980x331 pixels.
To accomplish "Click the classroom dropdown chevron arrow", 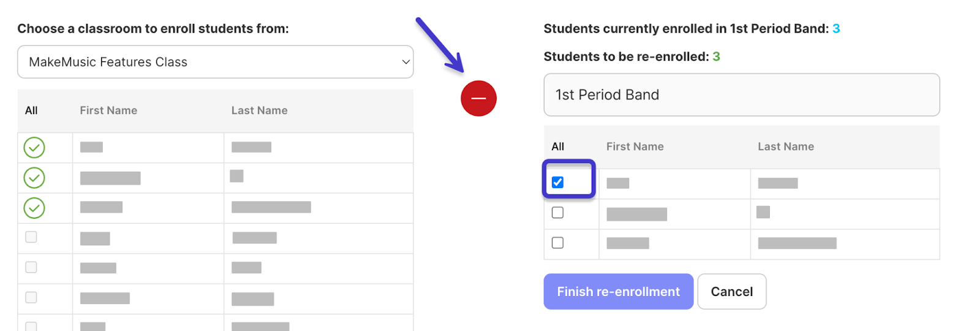I will [x=405, y=62].
